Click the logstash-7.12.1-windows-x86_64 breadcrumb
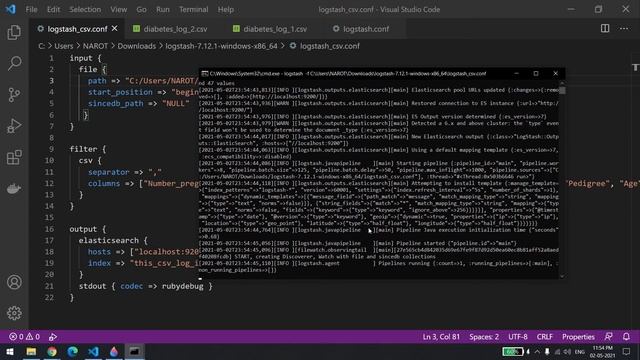Image resolution: width=640 pixels, height=360 pixels. (x=221, y=46)
